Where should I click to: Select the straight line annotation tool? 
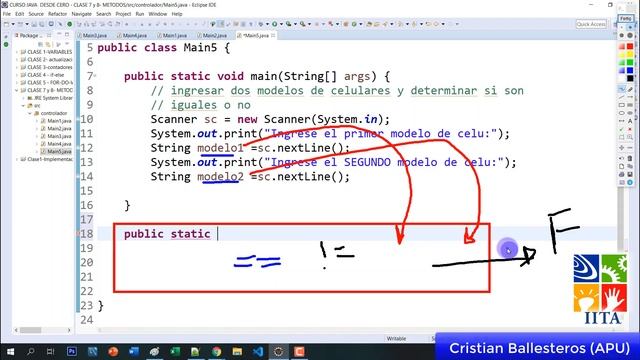622,97
